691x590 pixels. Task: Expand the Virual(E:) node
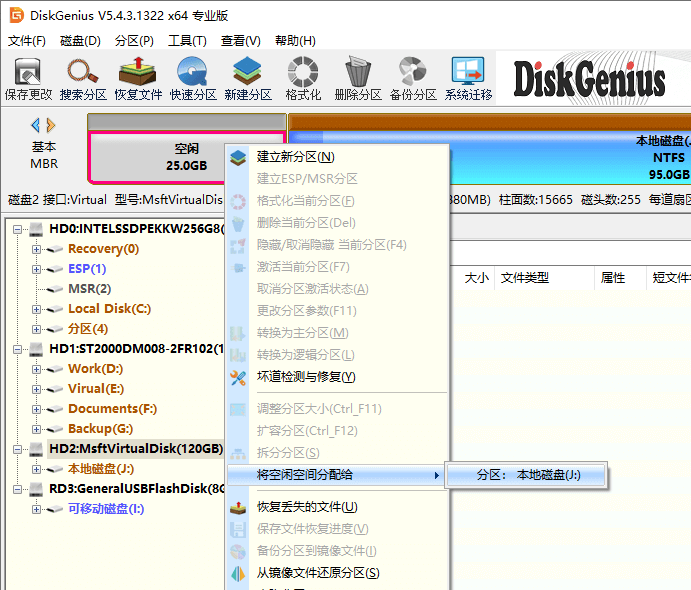click(36, 389)
